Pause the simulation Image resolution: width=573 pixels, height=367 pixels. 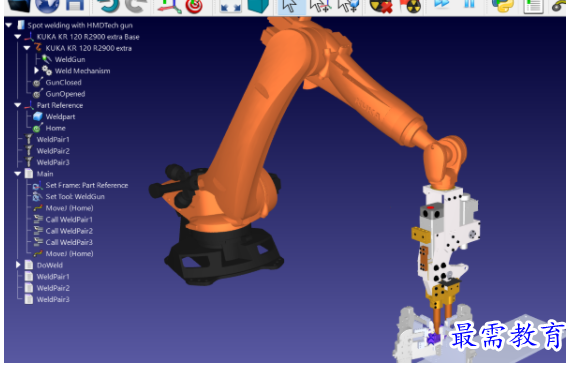click(x=469, y=4)
